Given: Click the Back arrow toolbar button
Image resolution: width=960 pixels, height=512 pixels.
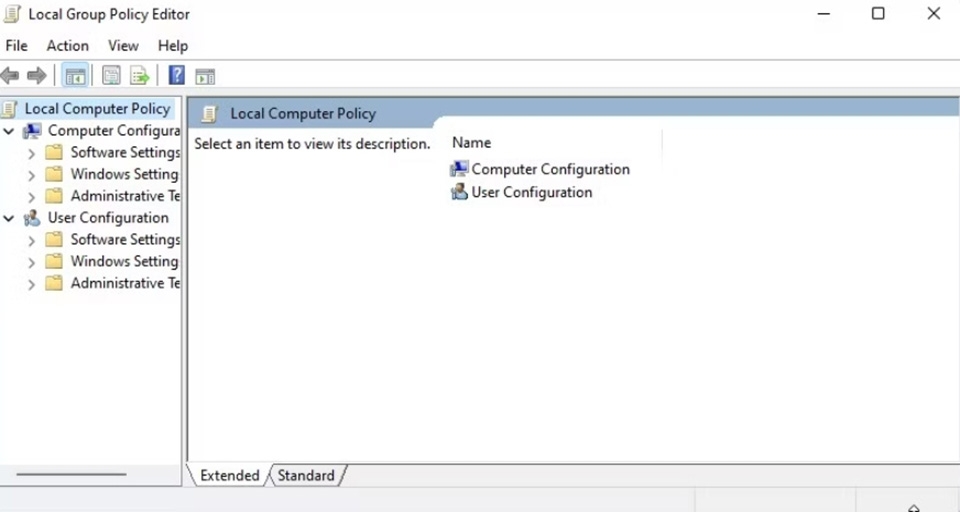Looking at the screenshot, I should [10, 76].
